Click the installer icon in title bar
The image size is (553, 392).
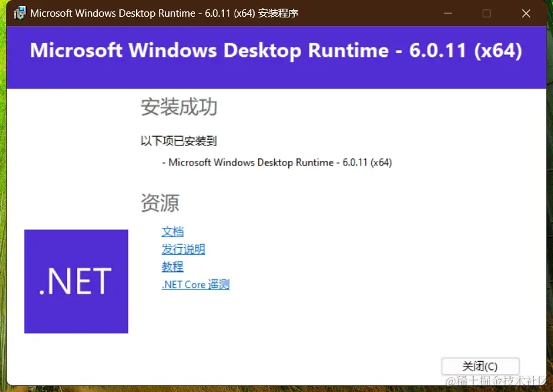(19, 13)
